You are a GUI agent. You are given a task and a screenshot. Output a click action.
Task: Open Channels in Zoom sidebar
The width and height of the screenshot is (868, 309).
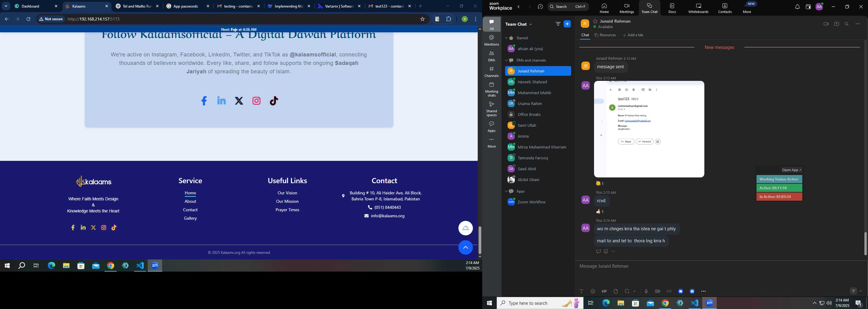(x=492, y=72)
